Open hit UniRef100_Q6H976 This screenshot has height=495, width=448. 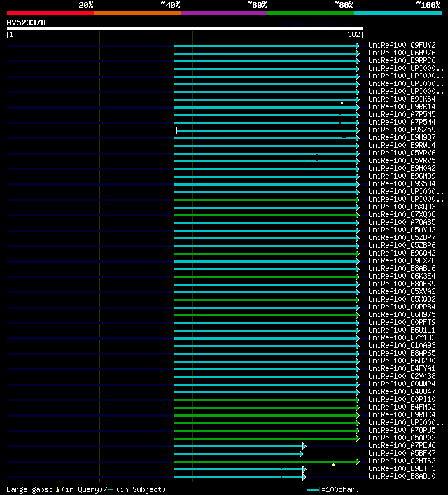point(402,53)
